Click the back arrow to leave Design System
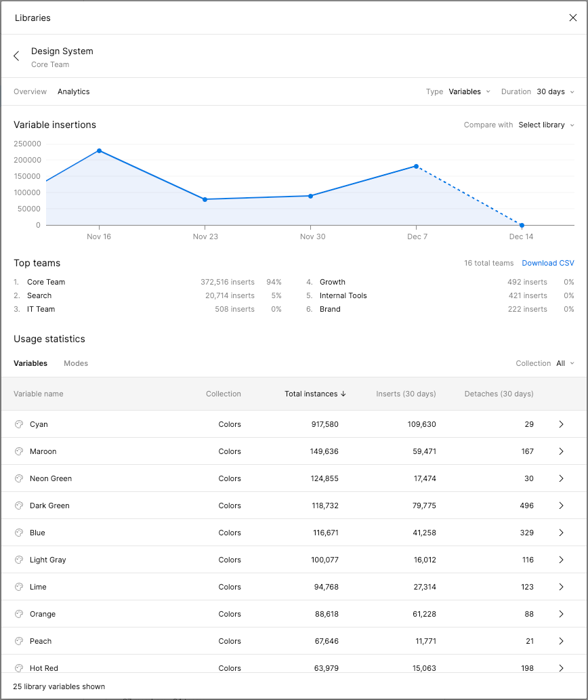 pos(16,56)
